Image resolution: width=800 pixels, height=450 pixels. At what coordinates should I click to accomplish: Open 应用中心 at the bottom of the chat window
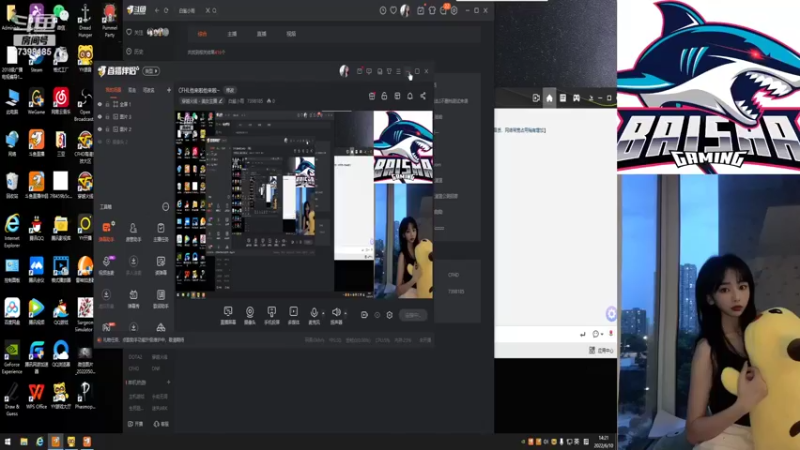point(601,351)
